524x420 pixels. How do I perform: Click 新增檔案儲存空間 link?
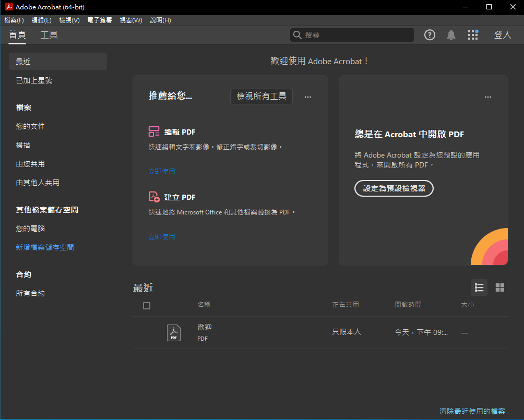pyautogui.click(x=45, y=247)
